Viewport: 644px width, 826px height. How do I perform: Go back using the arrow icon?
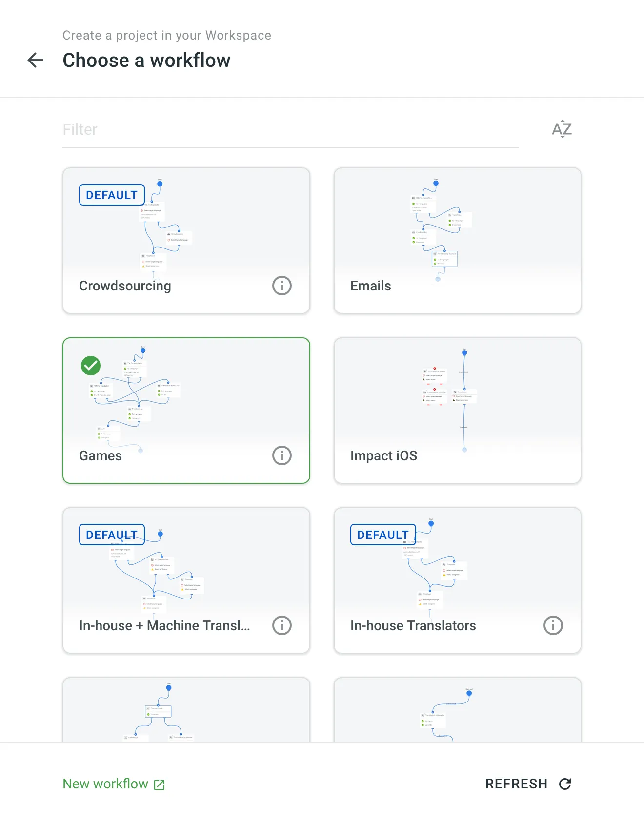coord(35,60)
